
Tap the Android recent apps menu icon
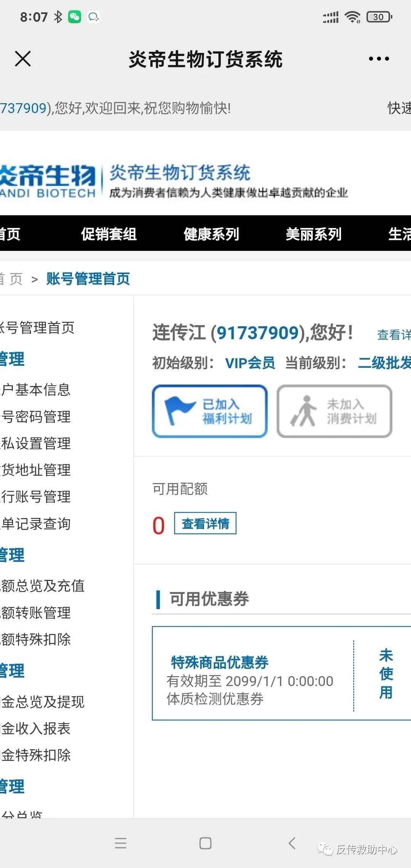click(121, 843)
